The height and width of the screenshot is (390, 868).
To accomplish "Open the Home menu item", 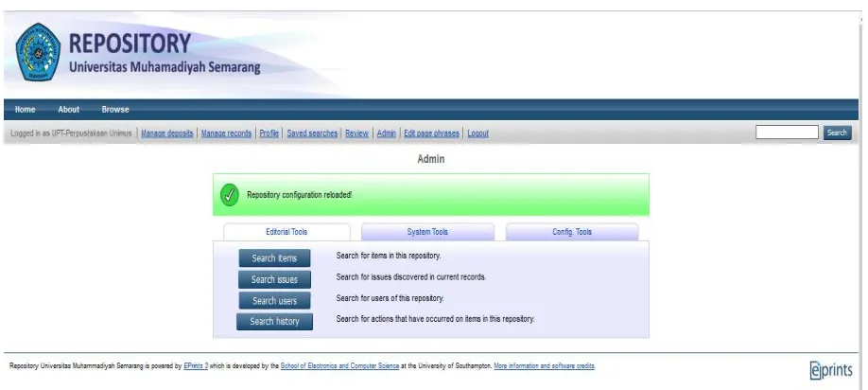I will [x=25, y=109].
